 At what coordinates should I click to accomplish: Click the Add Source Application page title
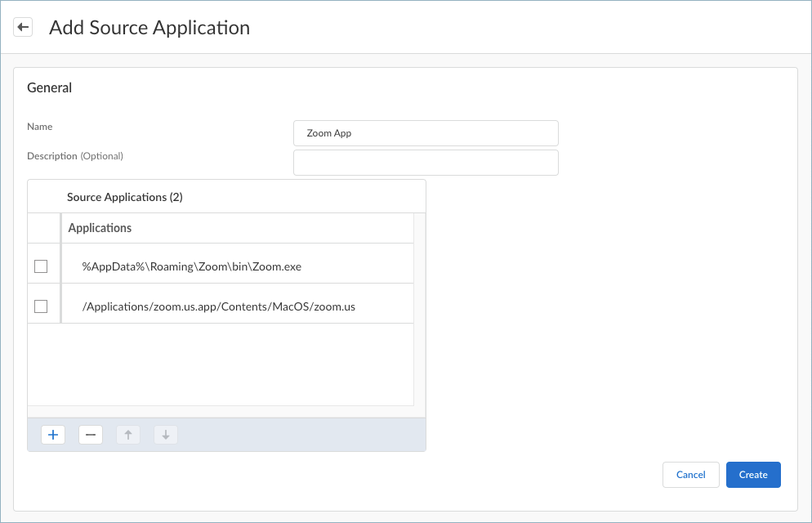pyautogui.click(x=149, y=28)
